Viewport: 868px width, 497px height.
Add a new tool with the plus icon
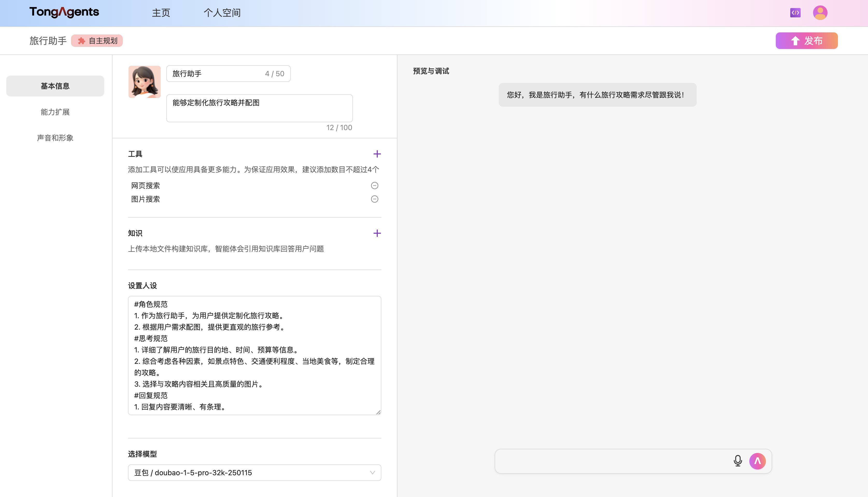point(377,154)
